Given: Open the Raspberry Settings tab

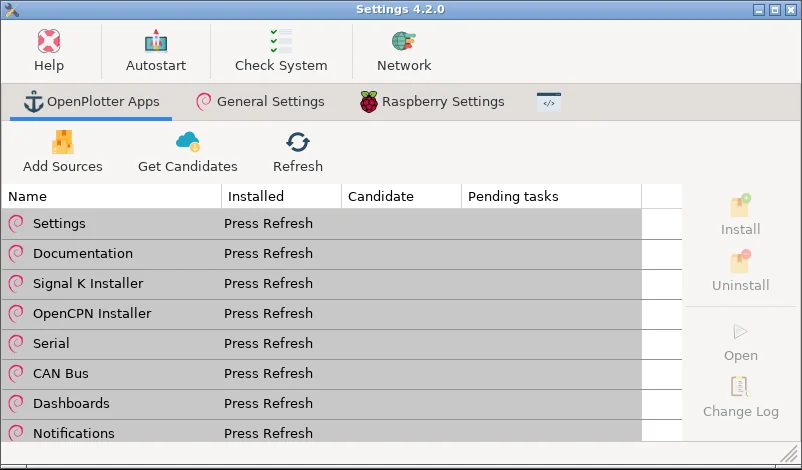Looking at the screenshot, I should pos(432,102).
